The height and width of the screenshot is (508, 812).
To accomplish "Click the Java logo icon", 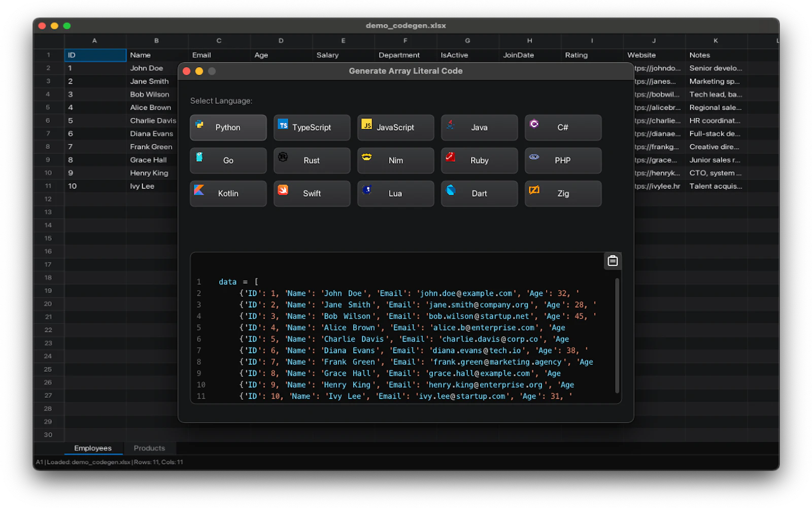I will click(x=450, y=124).
